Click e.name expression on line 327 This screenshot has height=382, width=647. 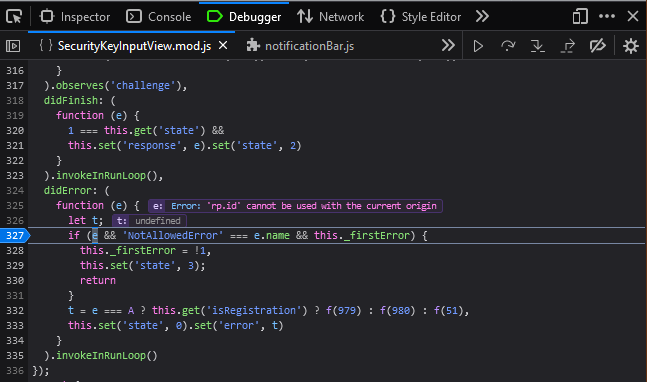[x=272, y=236]
